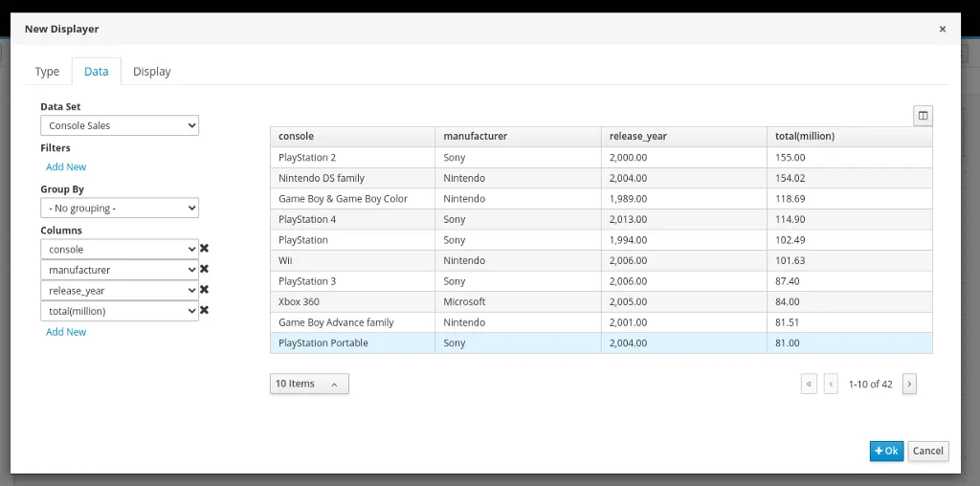Select Game Boy & Game Boy Color row
Viewport: 980px width, 486px height.
tap(601, 199)
